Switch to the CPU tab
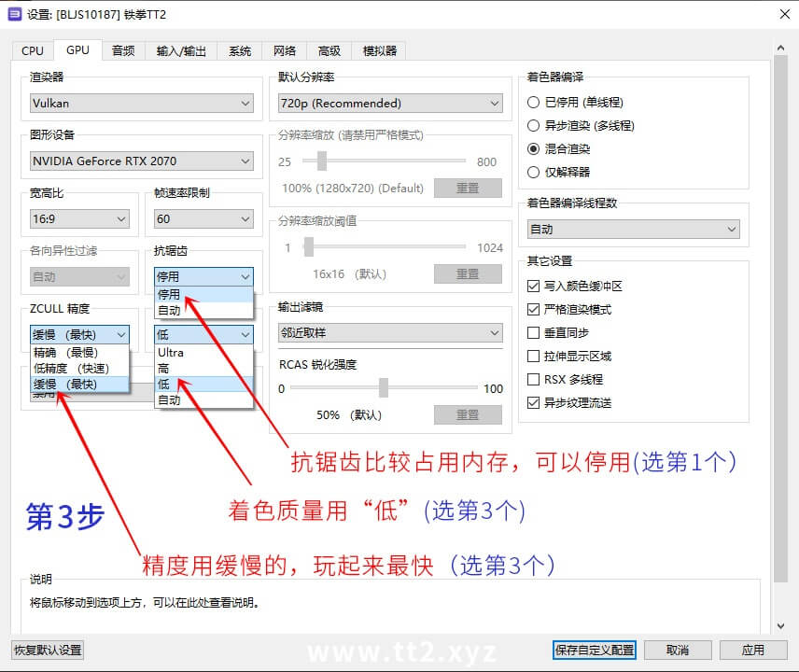 pos(33,50)
